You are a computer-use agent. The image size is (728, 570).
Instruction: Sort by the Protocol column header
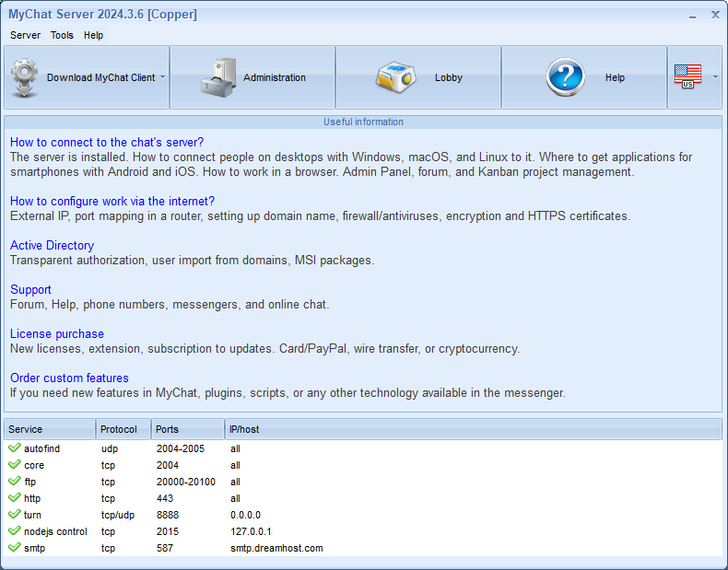coord(123,429)
